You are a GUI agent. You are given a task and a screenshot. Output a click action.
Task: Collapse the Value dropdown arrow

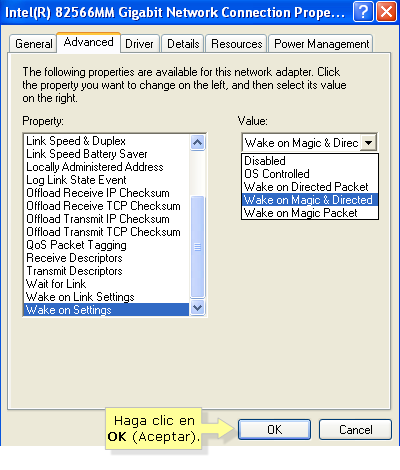[x=368, y=143]
